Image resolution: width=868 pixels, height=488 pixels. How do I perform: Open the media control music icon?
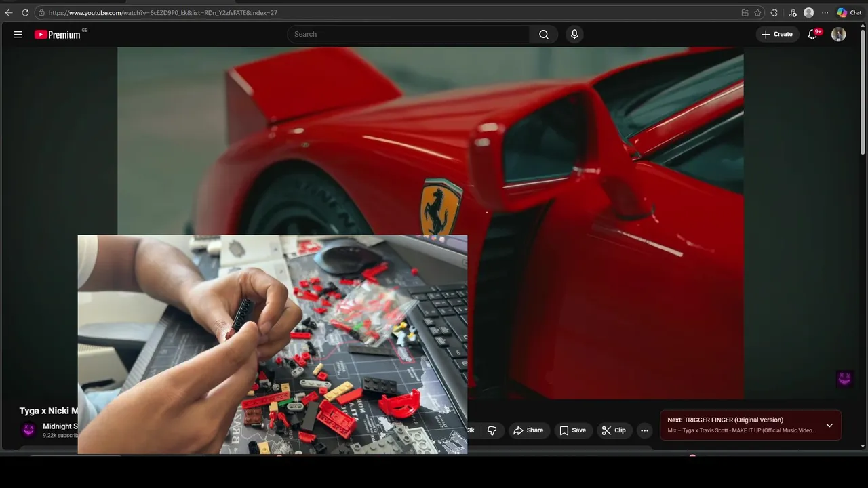pyautogui.click(x=792, y=13)
